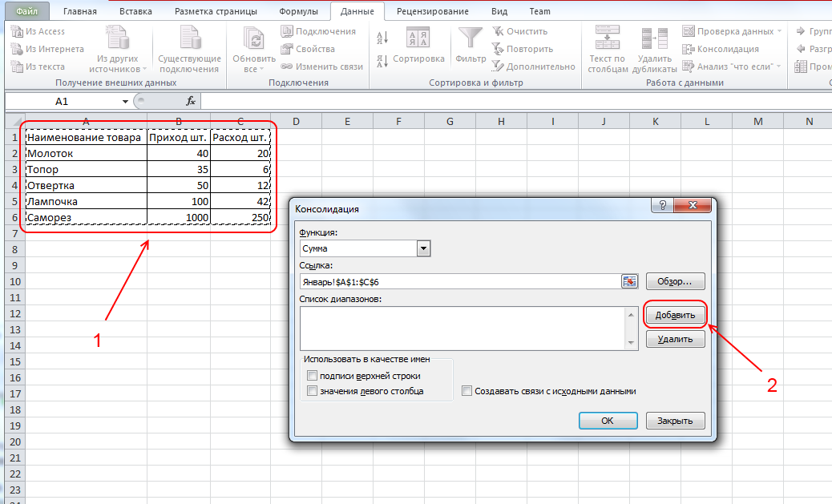Sort descending Я to A
This screenshot has height=504, width=832.
[382, 61]
